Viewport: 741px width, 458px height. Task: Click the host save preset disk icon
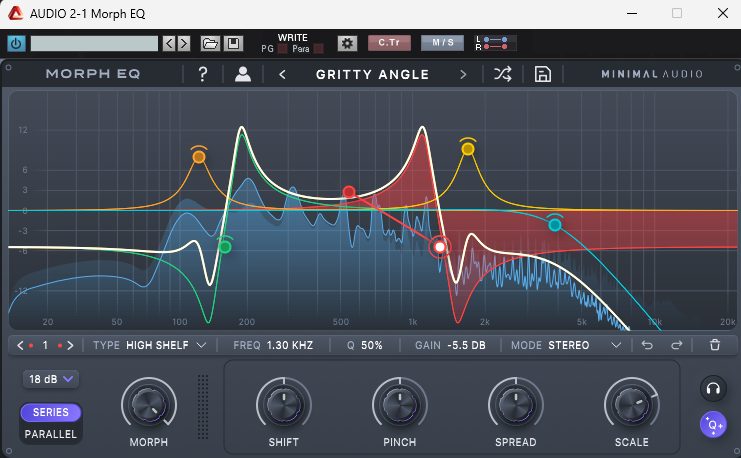pos(233,43)
